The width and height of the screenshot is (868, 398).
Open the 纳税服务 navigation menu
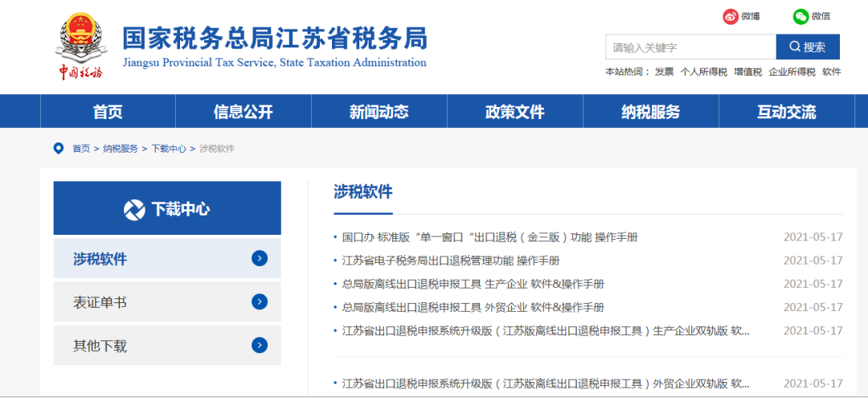pyautogui.click(x=650, y=111)
